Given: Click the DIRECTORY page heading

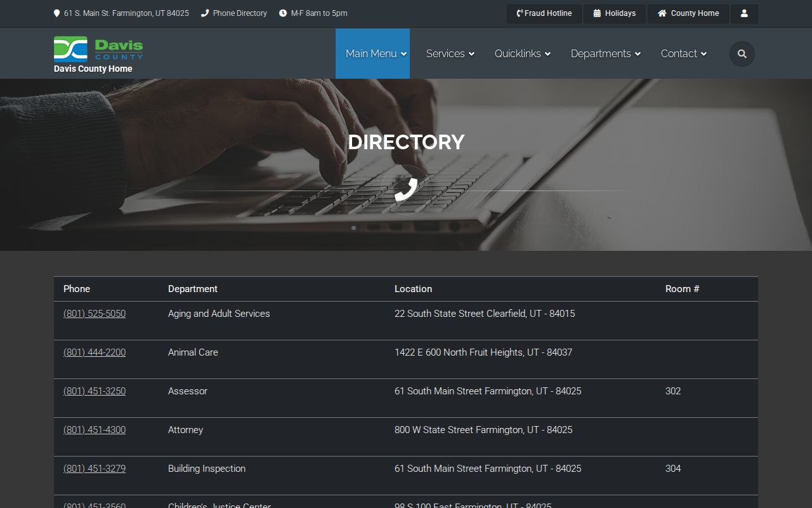Looking at the screenshot, I should pos(406,142).
